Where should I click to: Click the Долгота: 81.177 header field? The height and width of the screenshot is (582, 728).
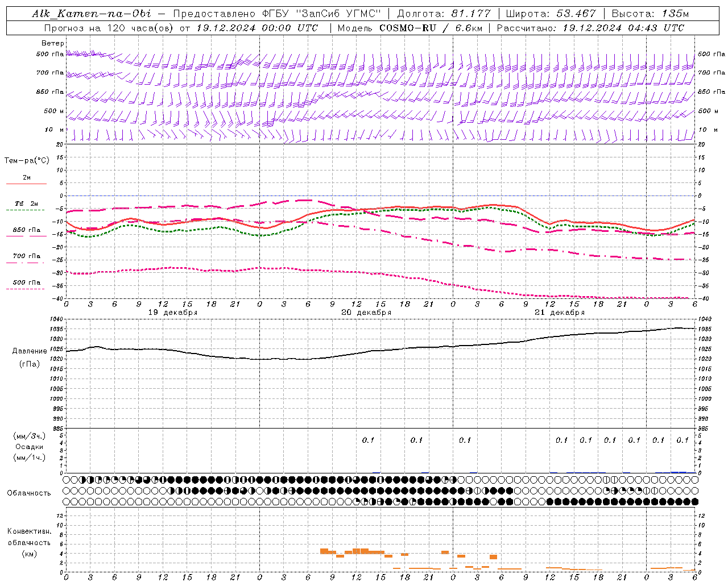pos(444,14)
